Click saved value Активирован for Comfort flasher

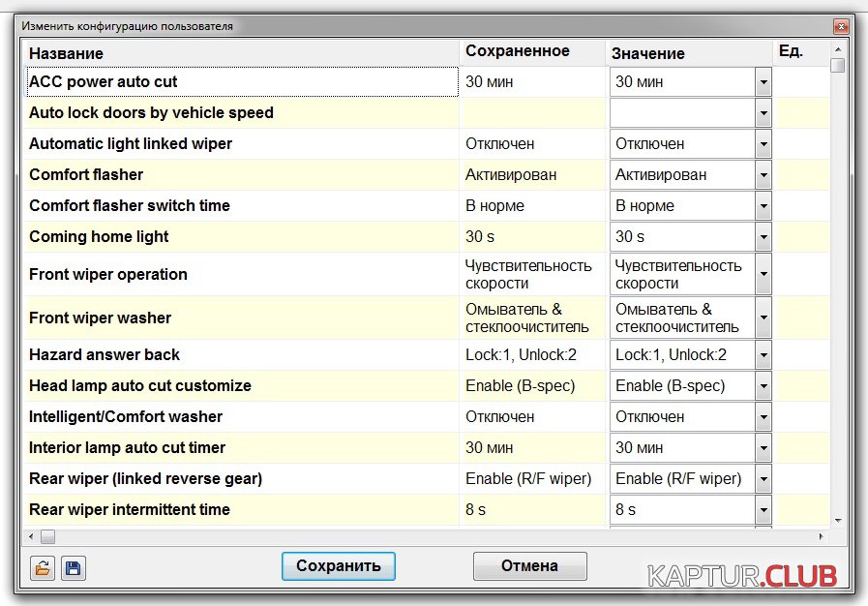[511, 175]
